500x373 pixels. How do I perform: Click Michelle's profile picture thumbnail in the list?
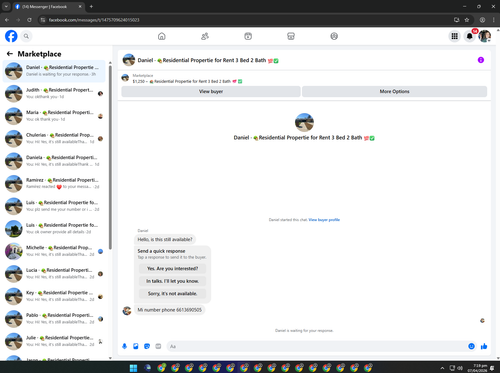click(x=14, y=251)
